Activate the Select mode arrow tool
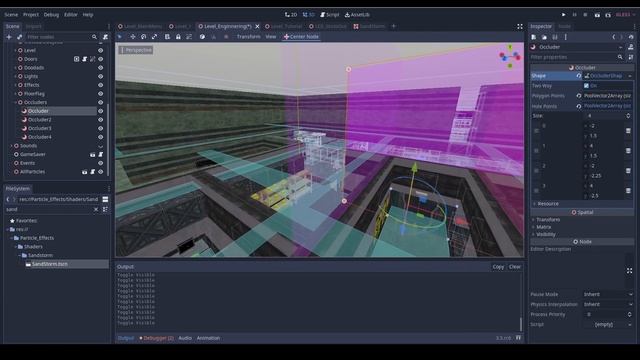This screenshot has height=360, width=640. 120,37
